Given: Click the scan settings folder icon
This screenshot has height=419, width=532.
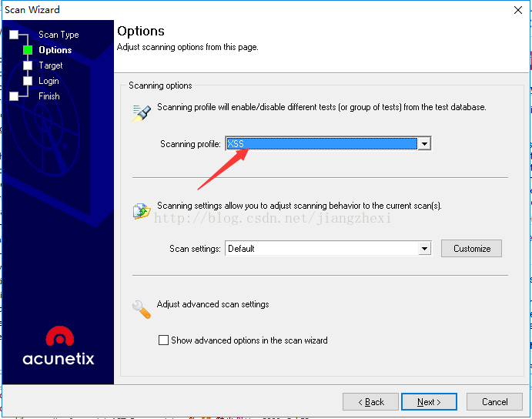Looking at the screenshot, I should (x=142, y=211).
